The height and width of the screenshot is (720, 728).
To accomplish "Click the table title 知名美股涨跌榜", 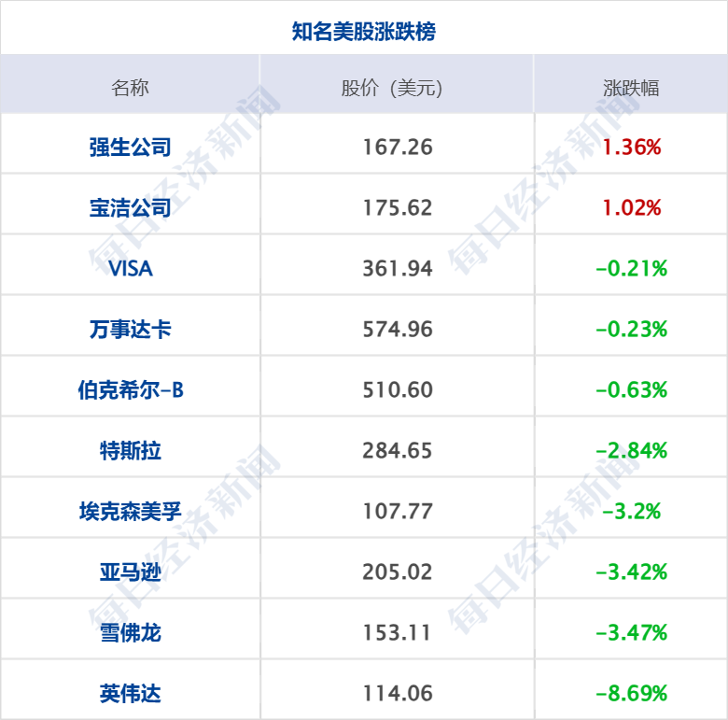I will click(x=363, y=32).
